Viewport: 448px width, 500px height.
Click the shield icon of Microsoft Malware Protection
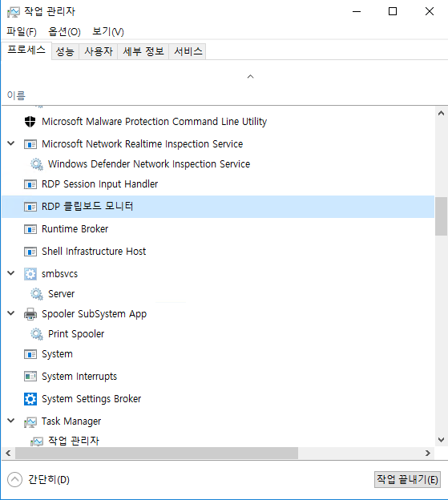[x=30, y=122]
